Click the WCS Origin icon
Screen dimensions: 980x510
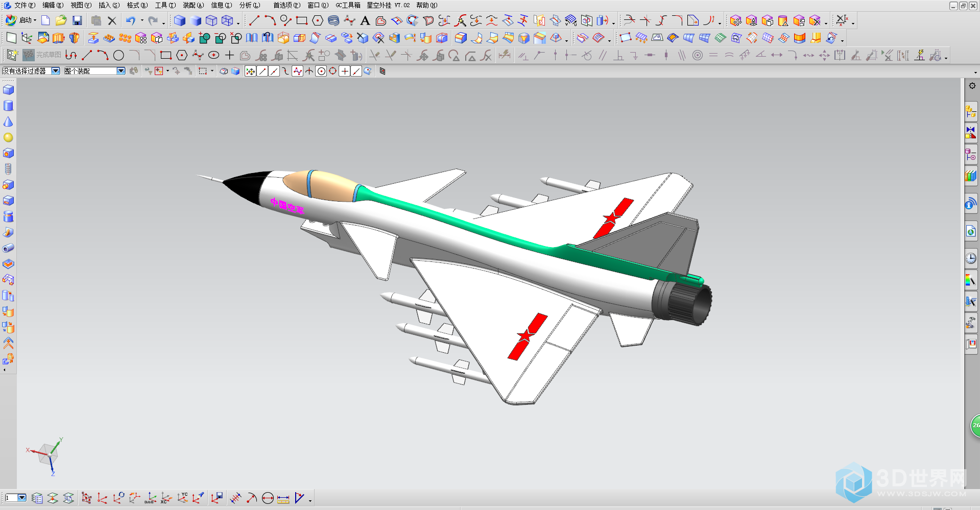coord(102,498)
